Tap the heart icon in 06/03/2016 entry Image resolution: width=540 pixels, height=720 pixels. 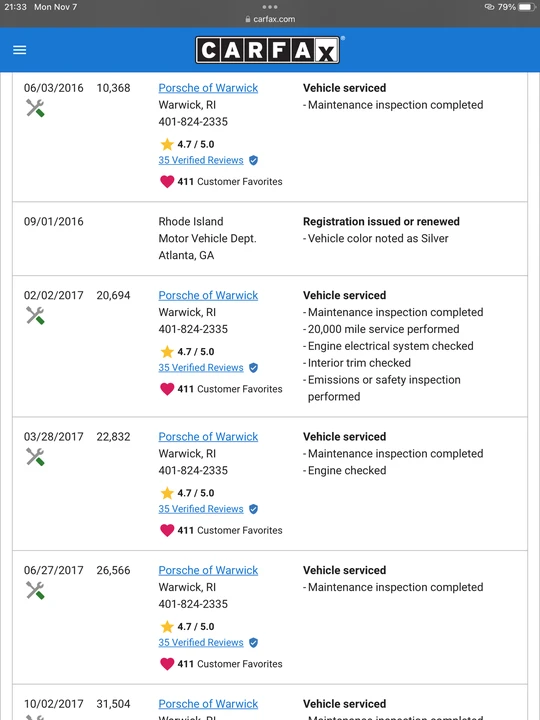167,181
